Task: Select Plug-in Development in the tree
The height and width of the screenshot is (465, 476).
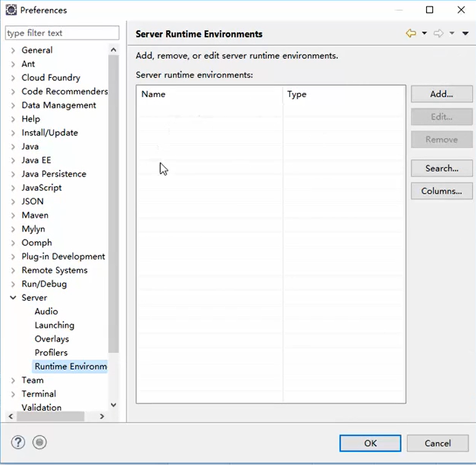Action: 63,256
